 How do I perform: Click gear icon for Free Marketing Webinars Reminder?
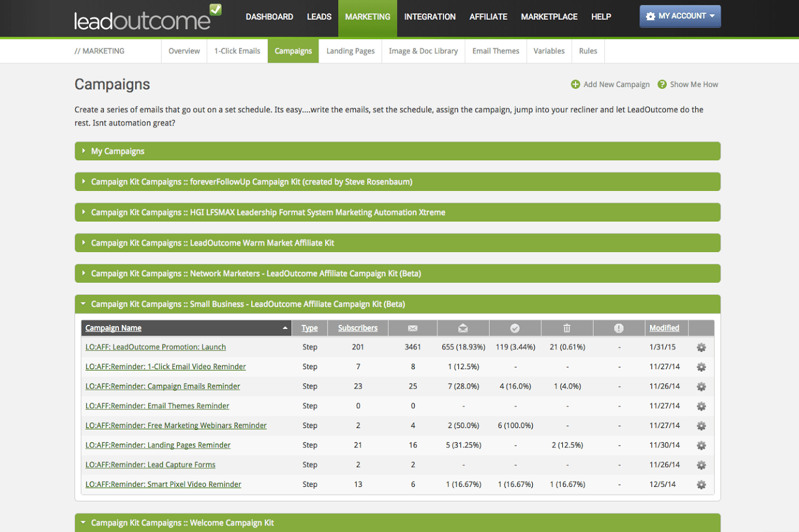(x=701, y=426)
